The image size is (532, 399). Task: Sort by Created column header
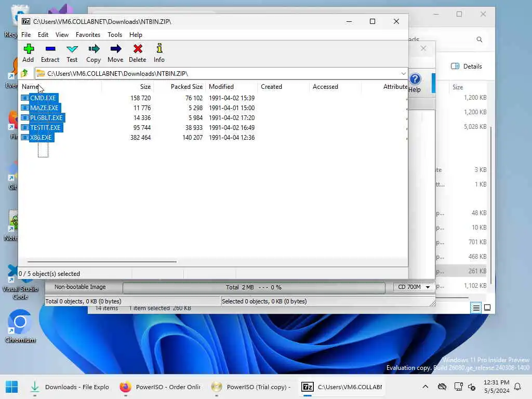pos(283,87)
